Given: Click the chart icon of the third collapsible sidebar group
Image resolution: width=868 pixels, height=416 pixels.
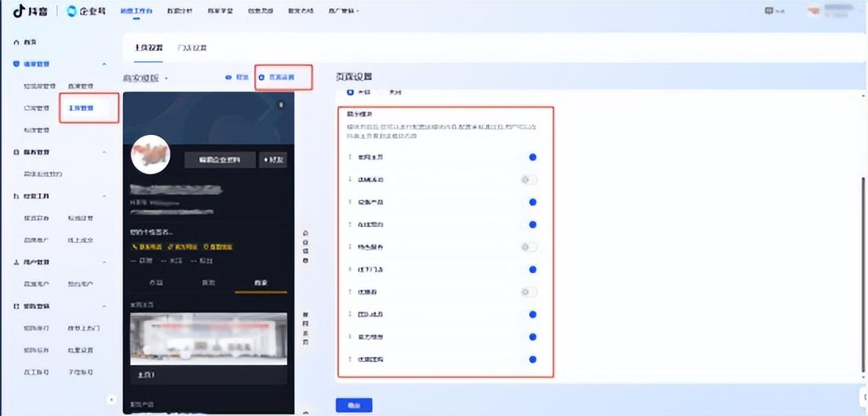Looking at the screenshot, I should [16, 197].
